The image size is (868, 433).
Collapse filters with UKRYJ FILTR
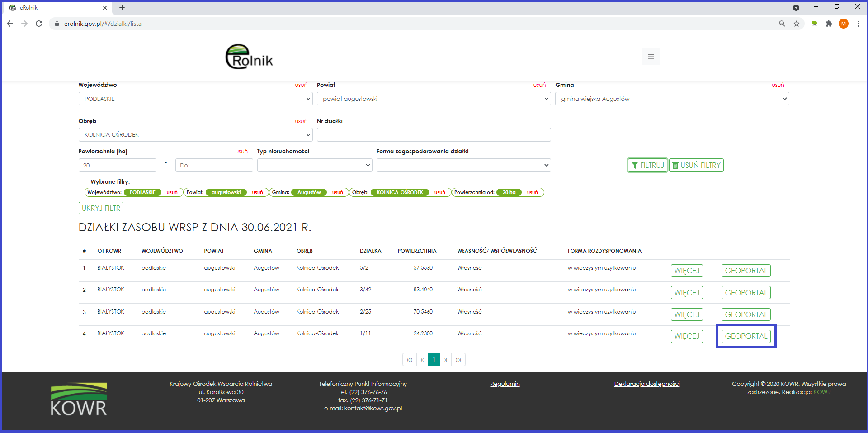[x=101, y=208]
